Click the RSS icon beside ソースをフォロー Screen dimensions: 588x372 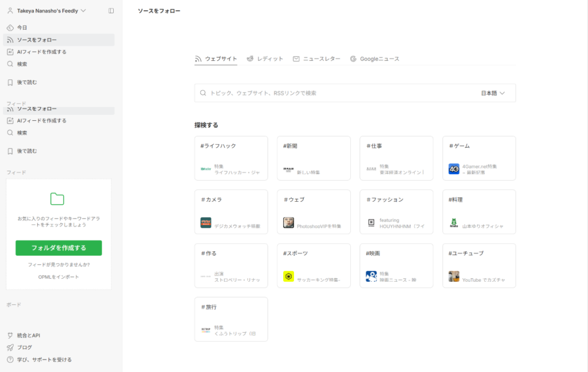tap(9, 40)
